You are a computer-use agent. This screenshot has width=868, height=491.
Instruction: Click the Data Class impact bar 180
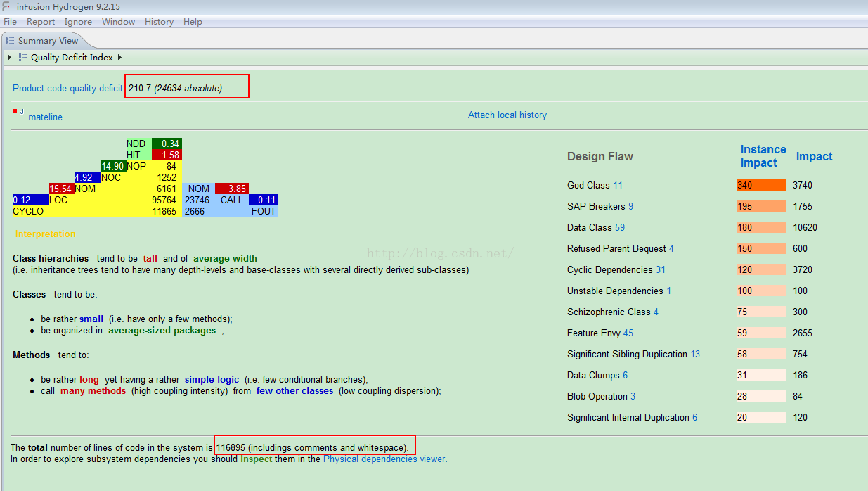click(762, 227)
